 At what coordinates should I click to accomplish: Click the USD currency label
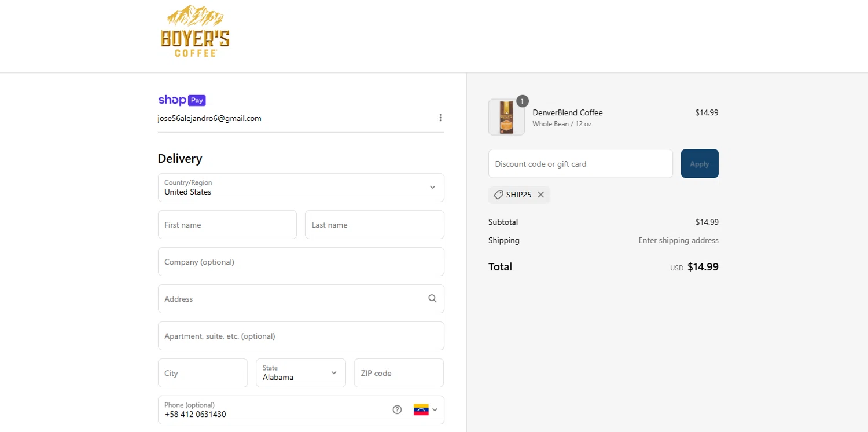[x=676, y=268]
